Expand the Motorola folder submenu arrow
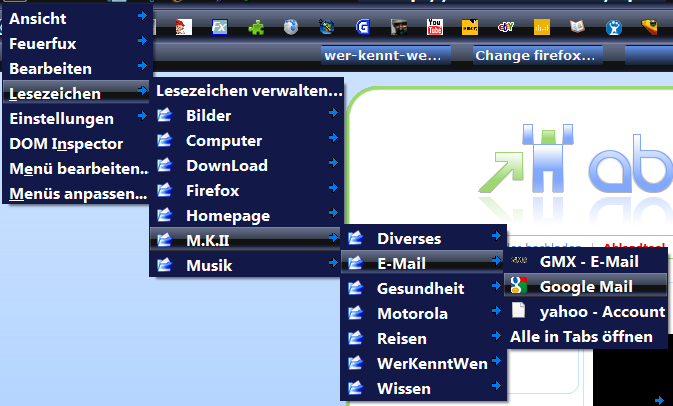Image resolution: width=673 pixels, height=406 pixels. pyautogui.click(x=497, y=310)
